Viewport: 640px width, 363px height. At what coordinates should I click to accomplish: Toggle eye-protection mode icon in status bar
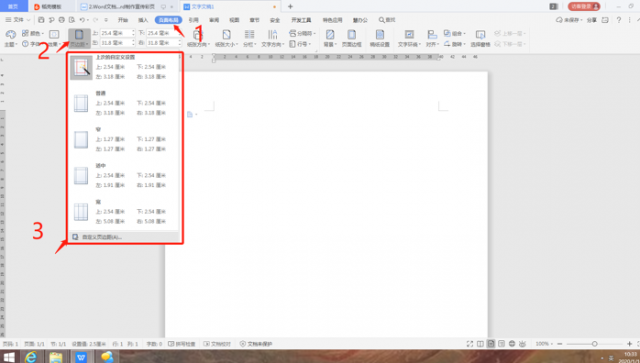point(522,344)
